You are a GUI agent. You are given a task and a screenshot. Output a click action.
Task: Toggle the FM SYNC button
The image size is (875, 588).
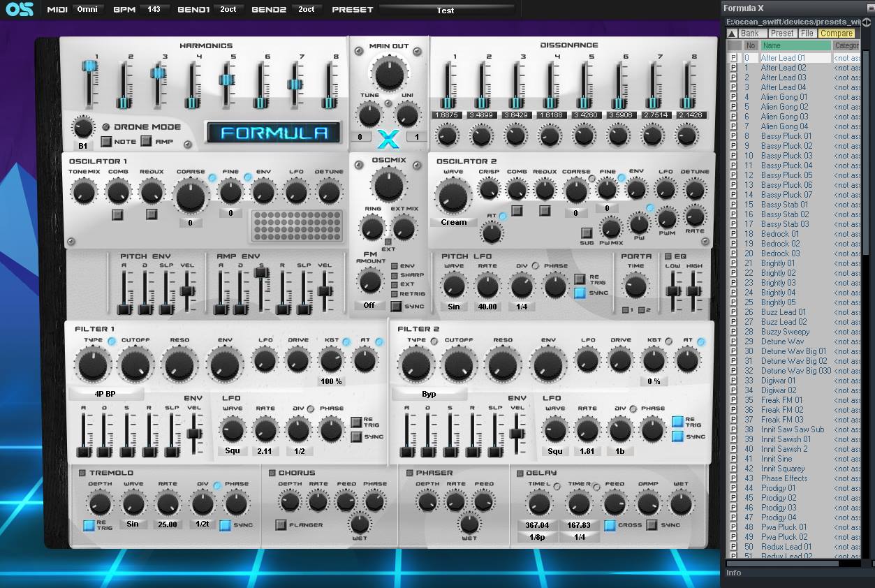click(396, 306)
